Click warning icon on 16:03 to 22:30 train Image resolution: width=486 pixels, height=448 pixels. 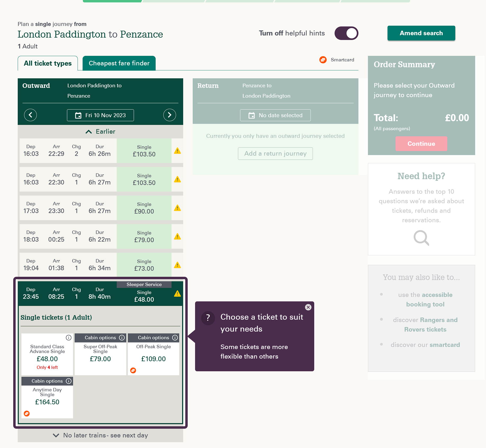(177, 179)
